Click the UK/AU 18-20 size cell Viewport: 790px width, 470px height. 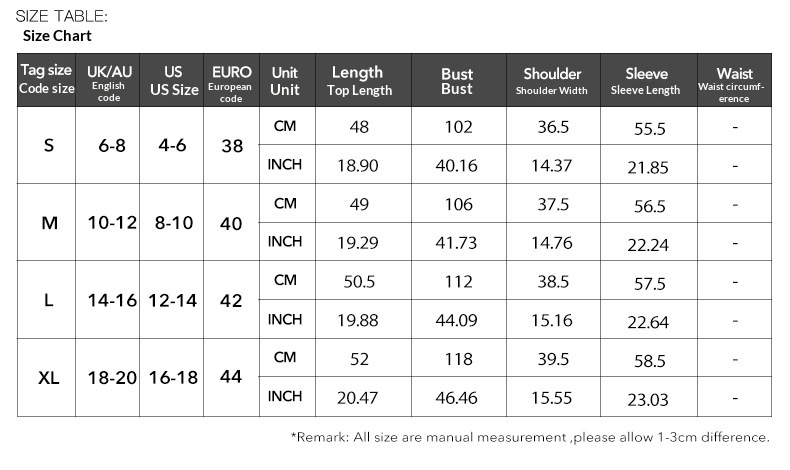[110, 378]
